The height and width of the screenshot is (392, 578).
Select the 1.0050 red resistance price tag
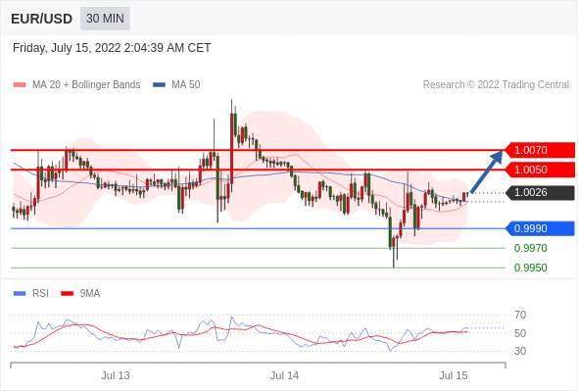539,170
